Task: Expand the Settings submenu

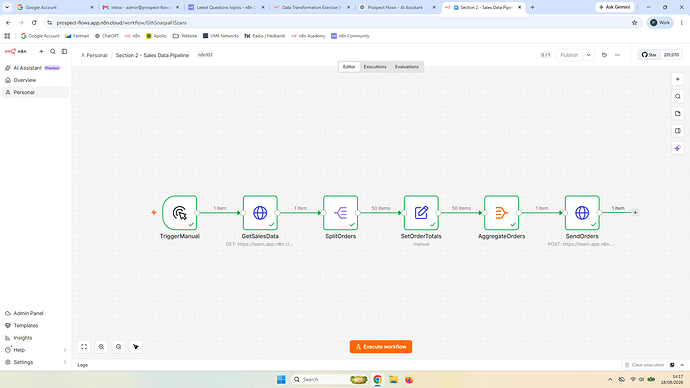Action: pyautogui.click(x=65, y=362)
